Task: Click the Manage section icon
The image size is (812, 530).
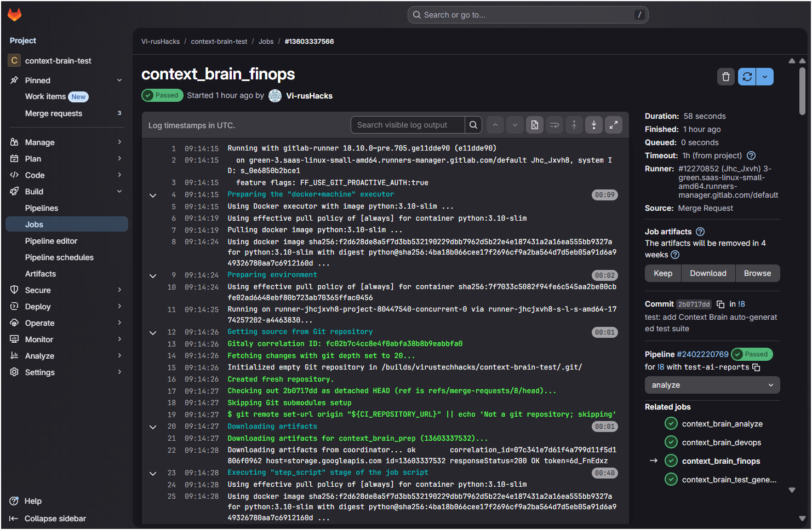Action: pos(14,142)
